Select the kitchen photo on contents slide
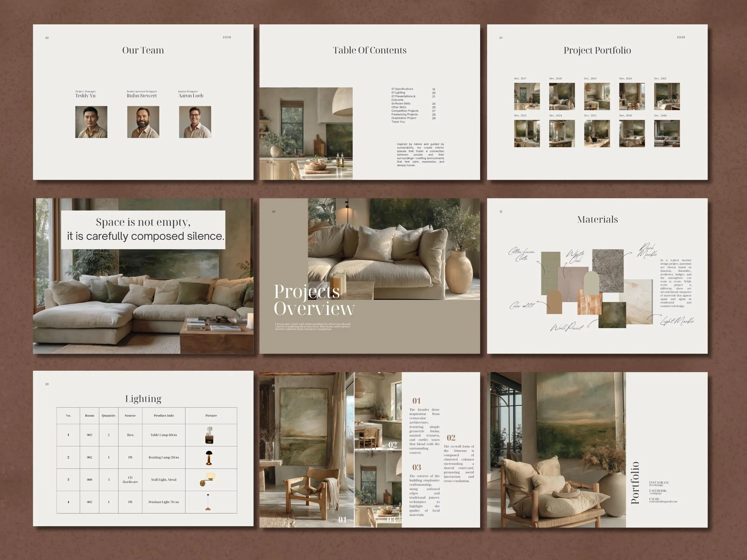Image resolution: width=747 pixels, height=560 pixels. (306, 133)
